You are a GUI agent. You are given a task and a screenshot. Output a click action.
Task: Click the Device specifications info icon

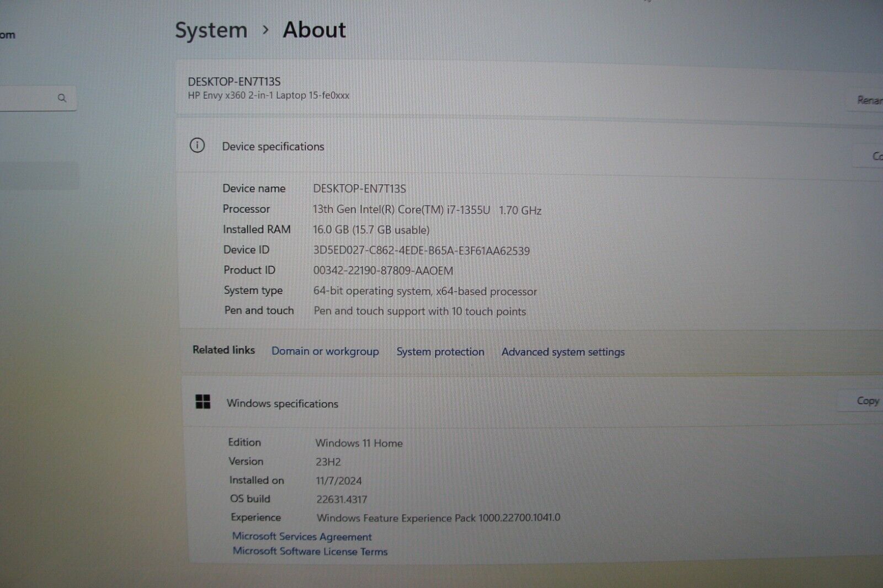[197, 146]
